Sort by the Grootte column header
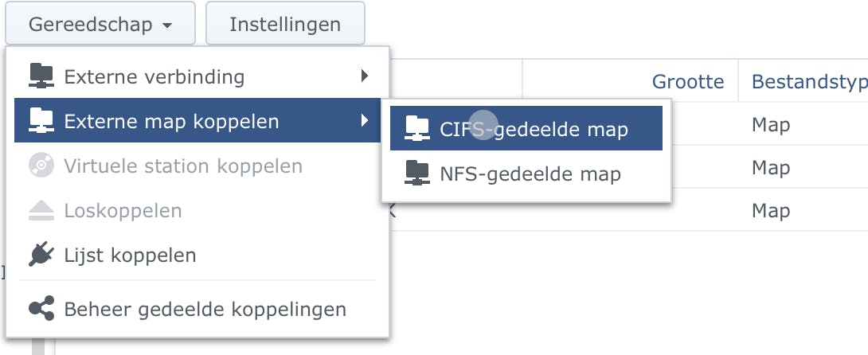 point(687,81)
